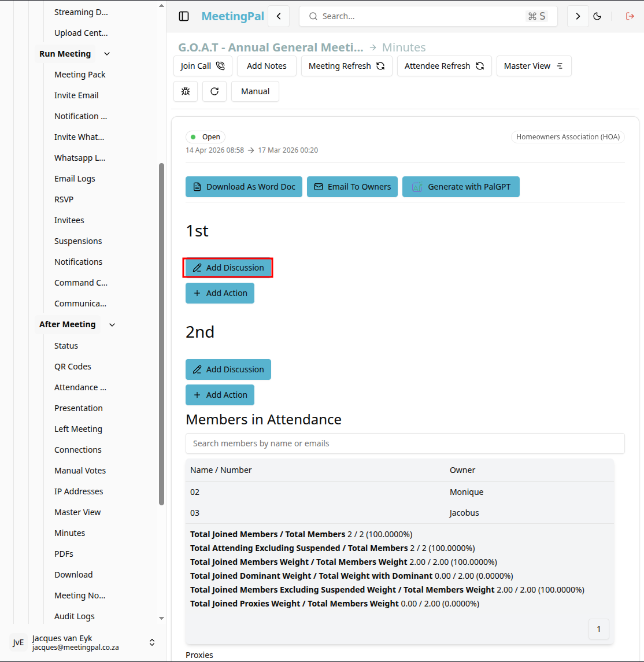This screenshot has height=662, width=644.
Task: Click Attendee Refresh button
Action: click(x=445, y=66)
